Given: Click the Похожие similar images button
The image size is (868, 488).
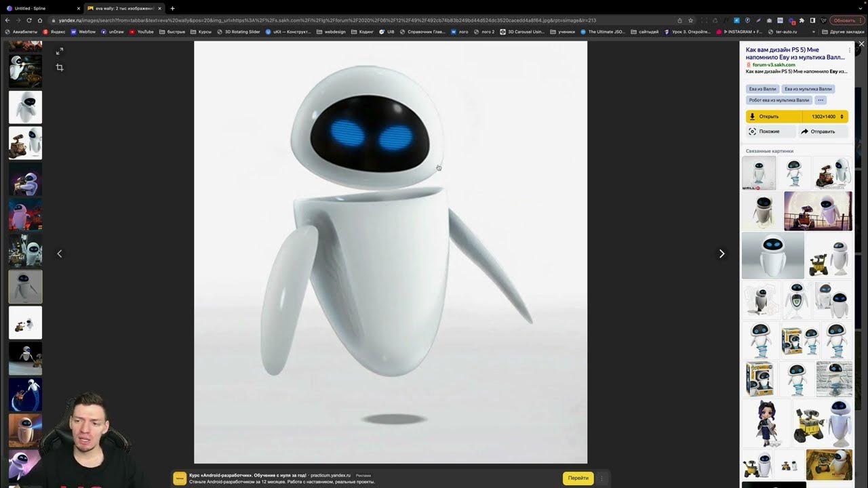Looking at the screenshot, I should pos(770,131).
